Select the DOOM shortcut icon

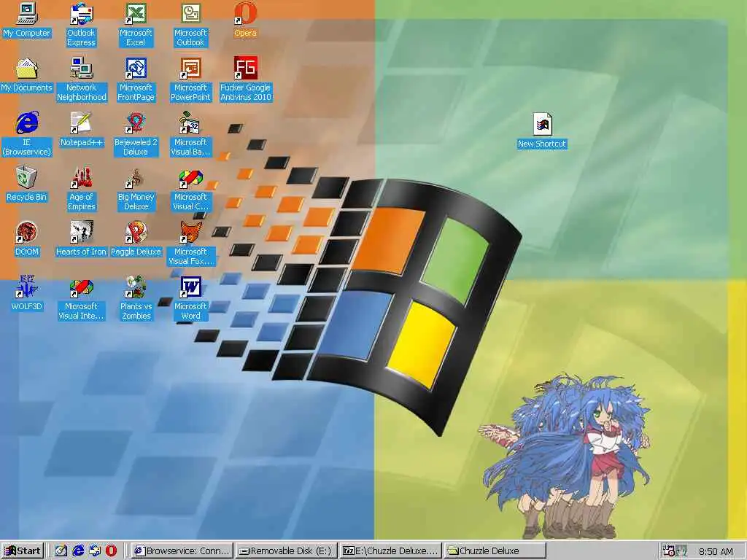tap(27, 233)
